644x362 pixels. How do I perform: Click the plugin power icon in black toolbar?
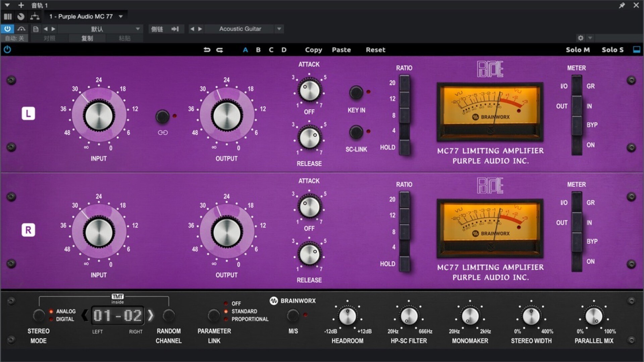point(7,50)
